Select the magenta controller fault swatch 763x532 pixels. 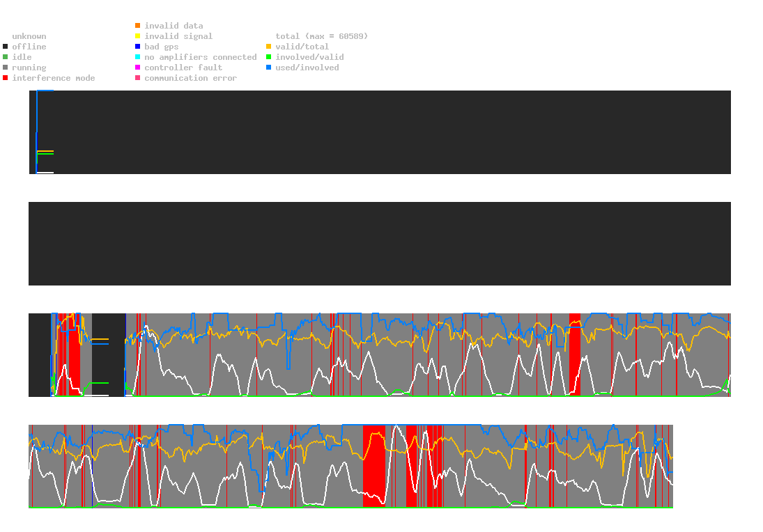tap(138, 68)
